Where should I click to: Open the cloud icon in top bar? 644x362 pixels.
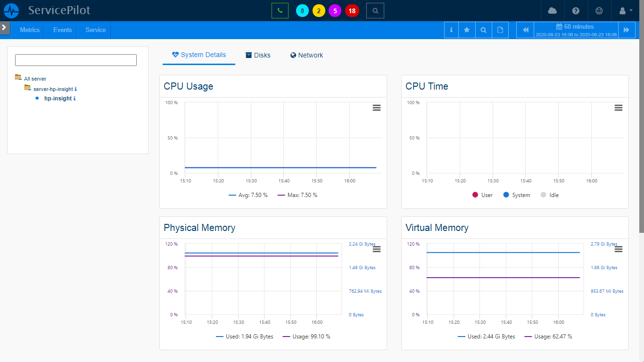552,10
